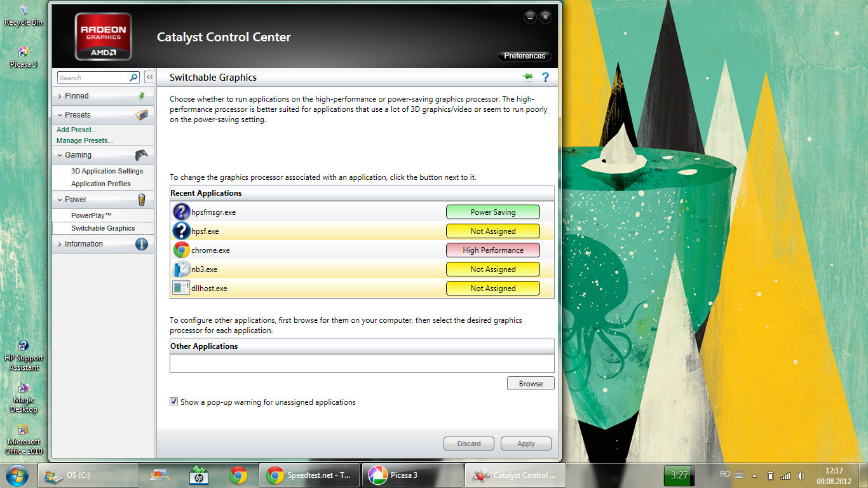The width and height of the screenshot is (868, 488).
Task: Minimize the Catalyst Control Center window
Action: coord(531,17)
